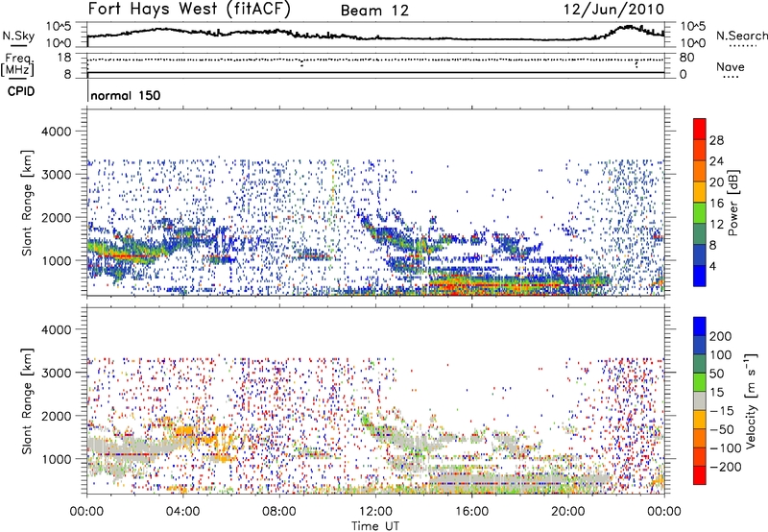The image size is (768, 532).
Task: Select the "12:00" time tick label
Action: coord(375,512)
